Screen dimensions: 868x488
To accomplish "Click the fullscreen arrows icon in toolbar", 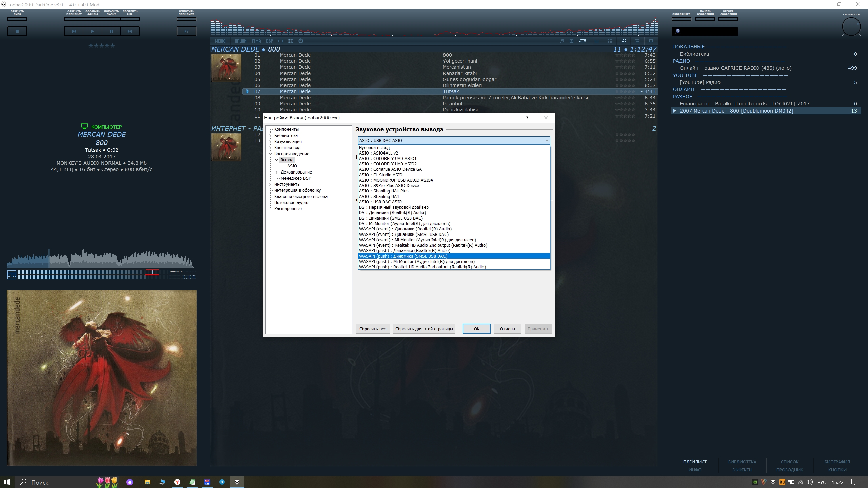I will pos(291,41).
